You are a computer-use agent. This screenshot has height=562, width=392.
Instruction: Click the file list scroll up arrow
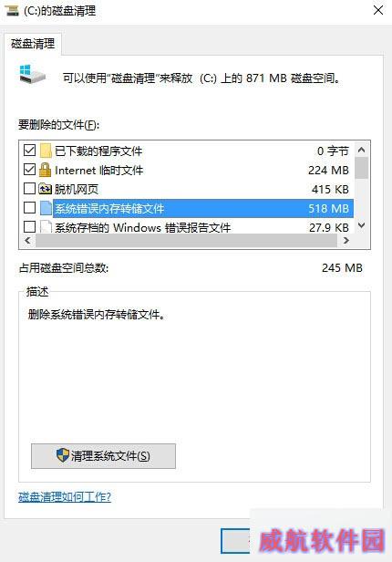tap(362, 150)
